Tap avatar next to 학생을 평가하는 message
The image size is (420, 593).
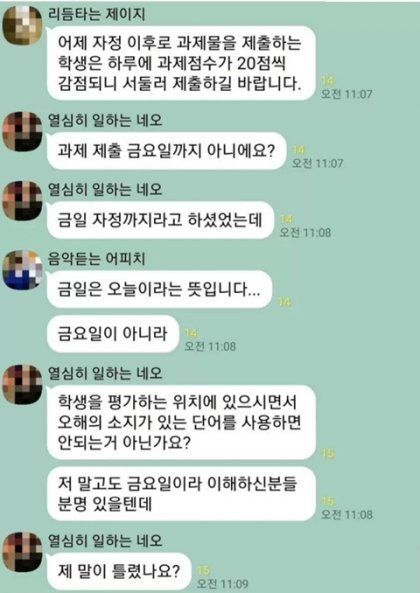click(22, 385)
